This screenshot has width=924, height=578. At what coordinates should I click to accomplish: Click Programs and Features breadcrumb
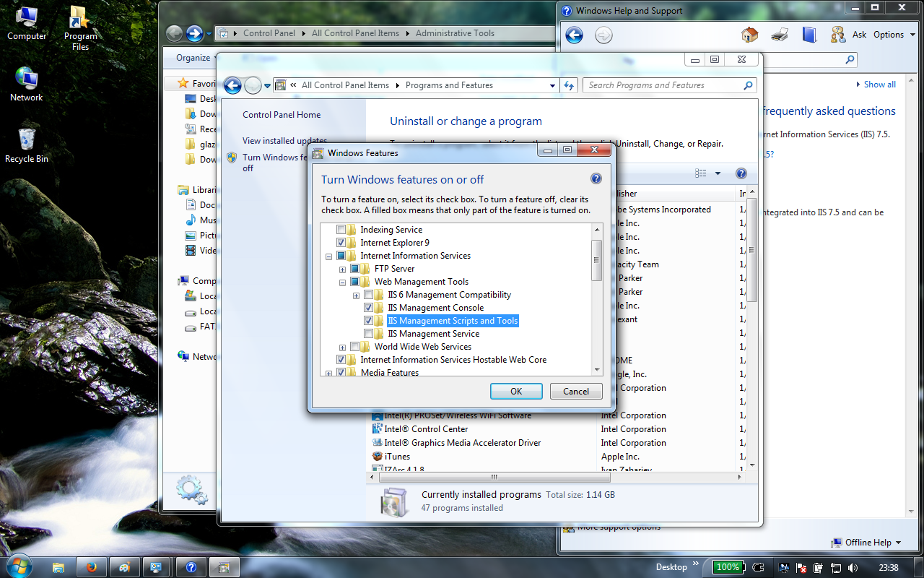click(x=449, y=85)
